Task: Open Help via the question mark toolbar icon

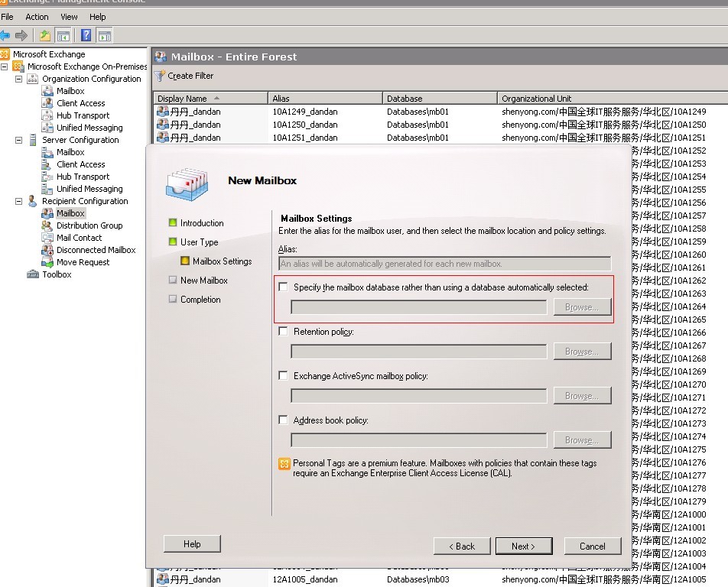Action: pos(86,35)
